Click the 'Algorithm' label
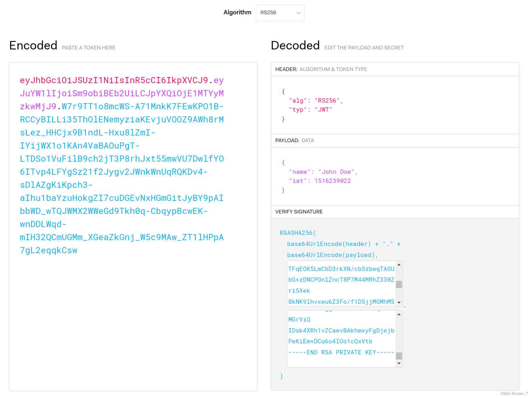Screen dimensions: 532x398 pyautogui.click(x=237, y=13)
